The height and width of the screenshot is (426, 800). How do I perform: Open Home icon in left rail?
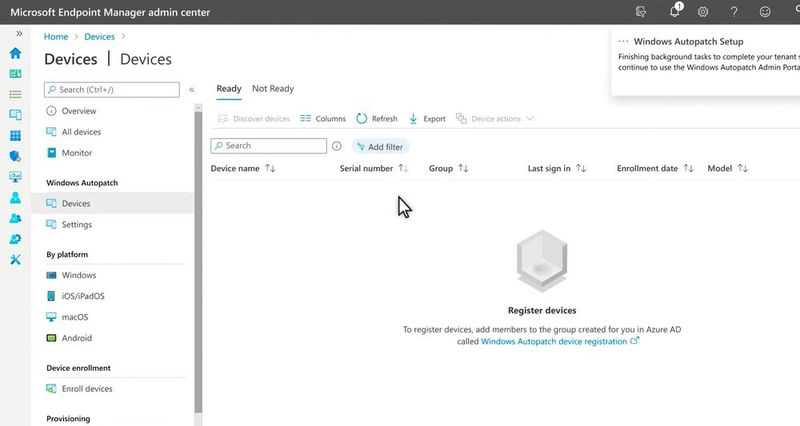[15, 53]
